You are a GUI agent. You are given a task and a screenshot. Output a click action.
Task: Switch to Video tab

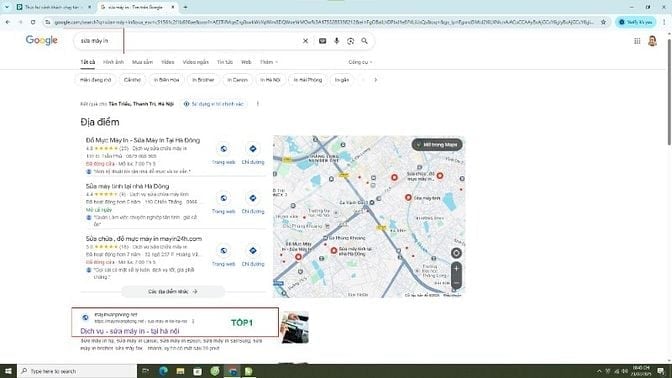coord(168,62)
